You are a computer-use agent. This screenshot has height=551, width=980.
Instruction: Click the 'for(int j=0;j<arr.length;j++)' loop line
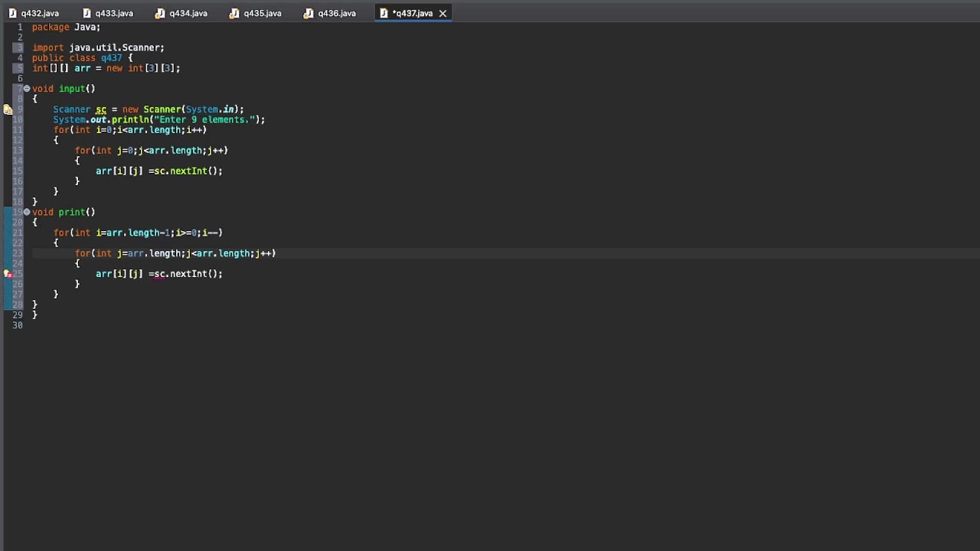click(x=152, y=151)
